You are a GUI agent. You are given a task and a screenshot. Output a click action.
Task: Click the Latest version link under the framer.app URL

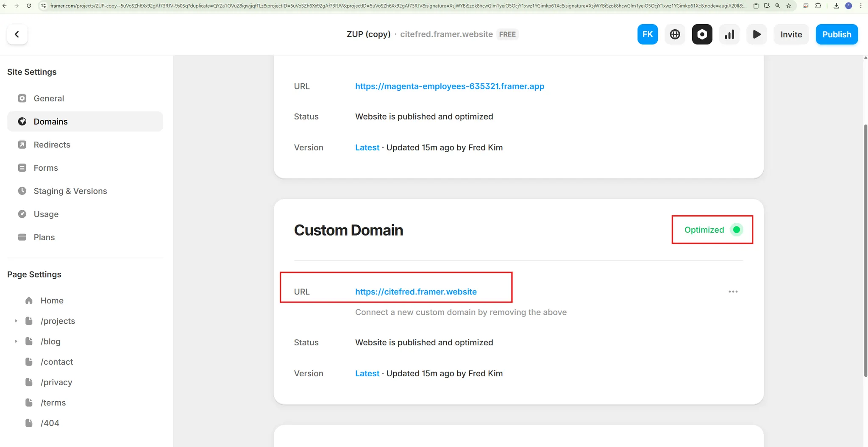coord(367,147)
